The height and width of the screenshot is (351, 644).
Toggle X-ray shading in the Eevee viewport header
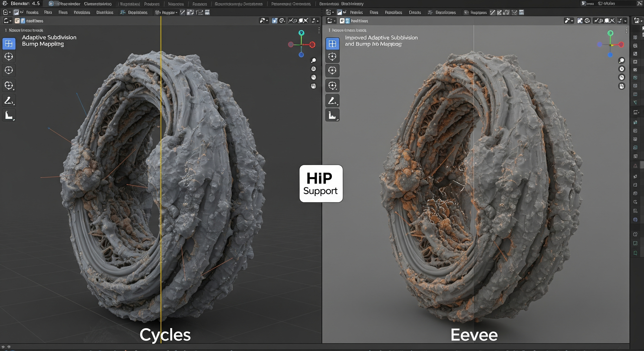pos(612,21)
